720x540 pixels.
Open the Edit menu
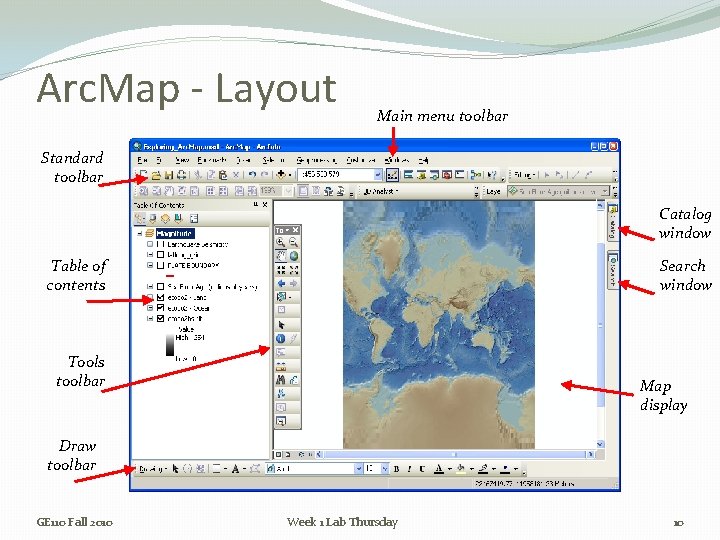159,160
